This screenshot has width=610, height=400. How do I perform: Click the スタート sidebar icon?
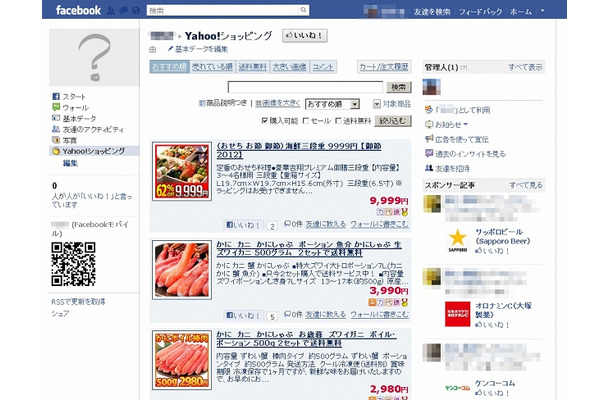(x=56, y=96)
